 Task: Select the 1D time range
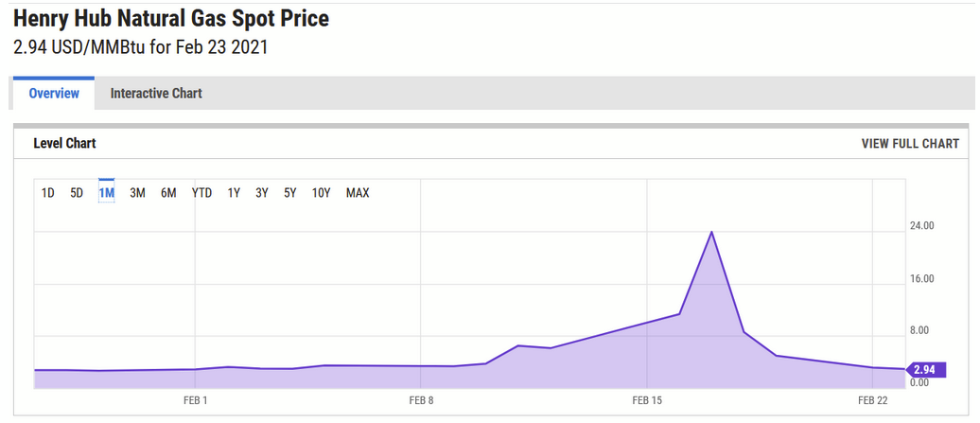[x=47, y=193]
